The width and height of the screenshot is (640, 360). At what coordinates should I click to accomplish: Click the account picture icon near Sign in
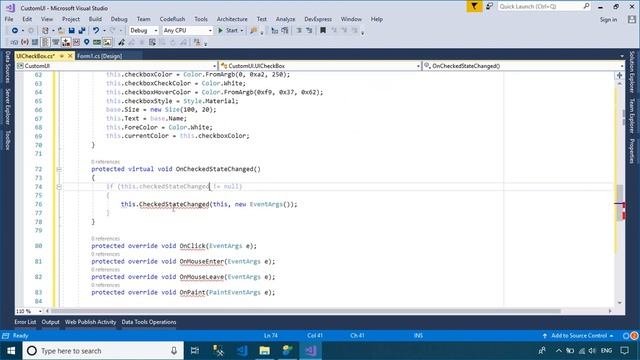click(632, 19)
